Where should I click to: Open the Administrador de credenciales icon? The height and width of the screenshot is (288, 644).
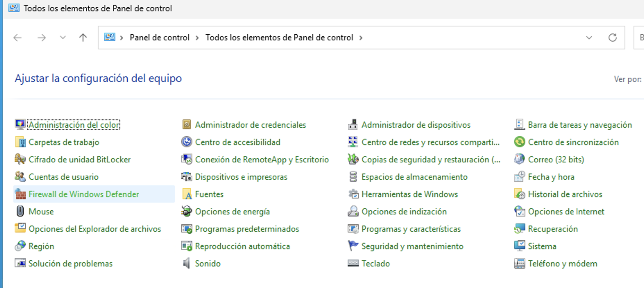(187, 125)
